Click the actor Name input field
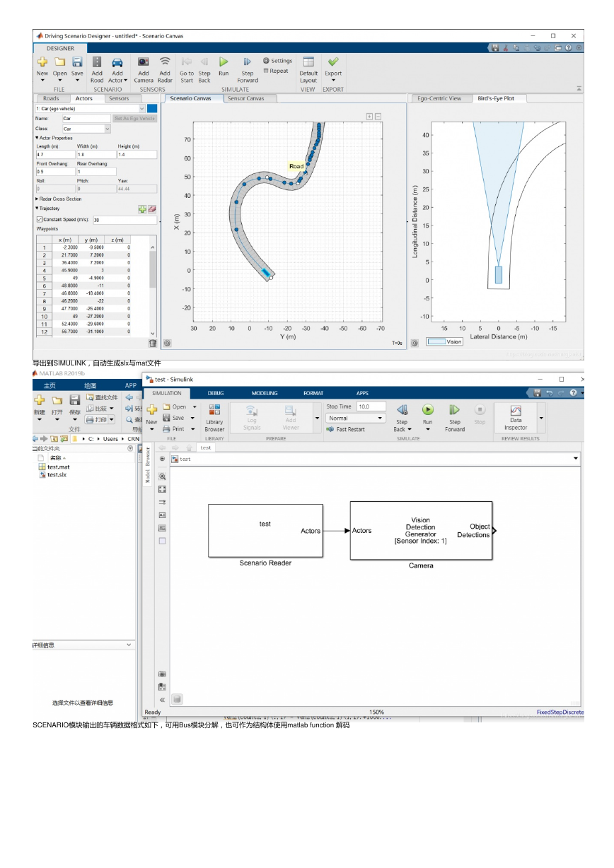 pos(86,119)
